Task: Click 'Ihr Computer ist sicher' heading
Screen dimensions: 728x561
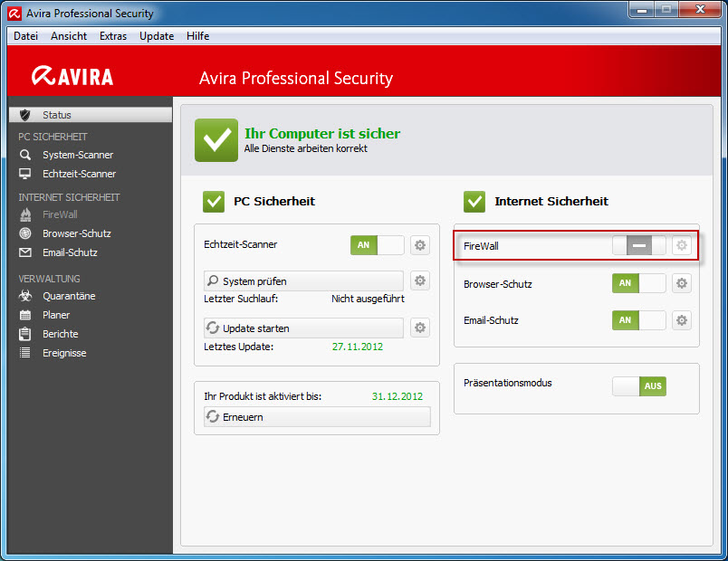Action: click(322, 134)
